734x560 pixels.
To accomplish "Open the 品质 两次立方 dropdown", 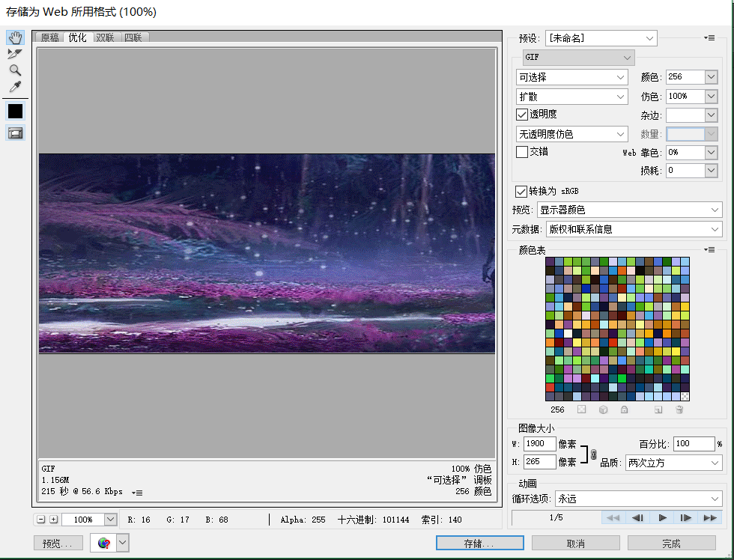I will [x=673, y=463].
